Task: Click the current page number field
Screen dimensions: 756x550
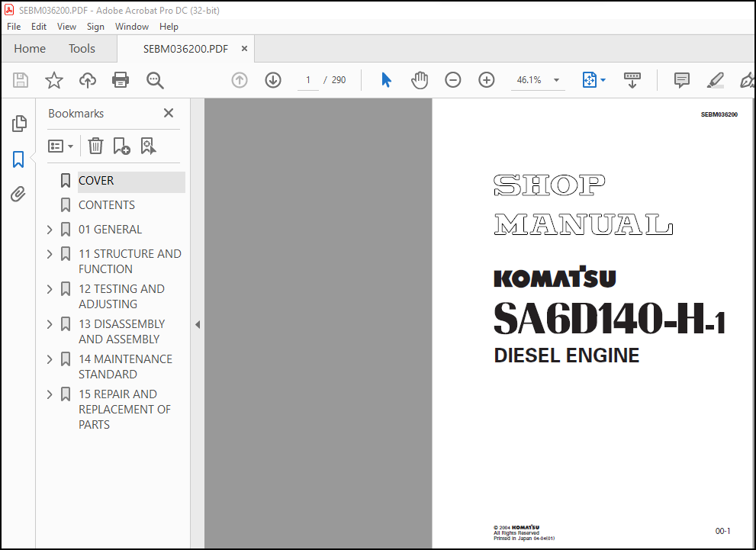Action: [308, 80]
